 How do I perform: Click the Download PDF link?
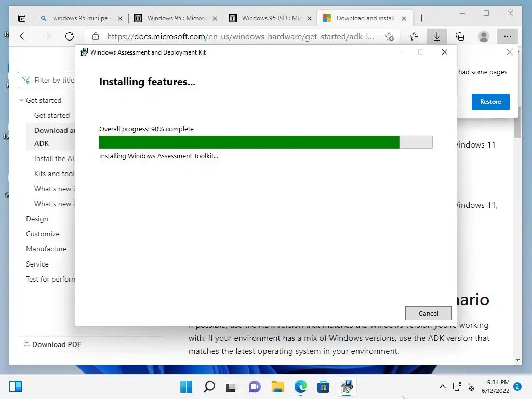click(52, 344)
